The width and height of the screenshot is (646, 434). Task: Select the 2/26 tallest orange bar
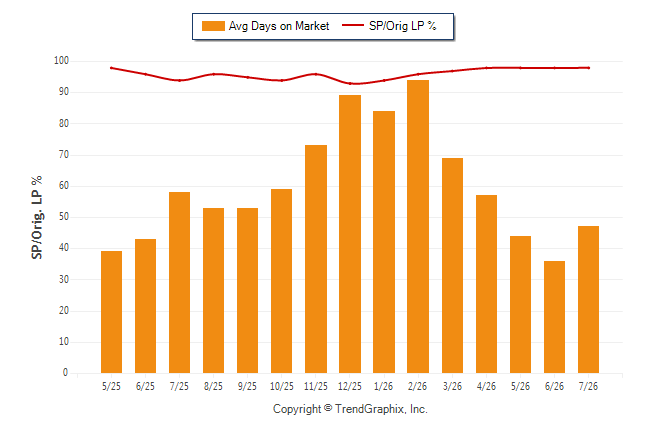418,227
